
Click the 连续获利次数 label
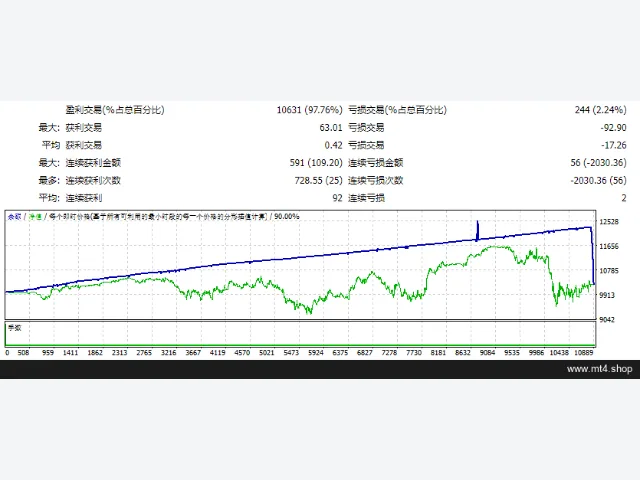pos(93,180)
